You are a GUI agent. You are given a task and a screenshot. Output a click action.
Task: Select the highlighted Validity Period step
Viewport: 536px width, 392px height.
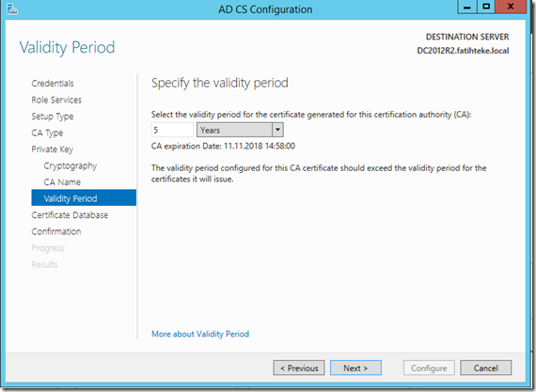click(84, 197)
